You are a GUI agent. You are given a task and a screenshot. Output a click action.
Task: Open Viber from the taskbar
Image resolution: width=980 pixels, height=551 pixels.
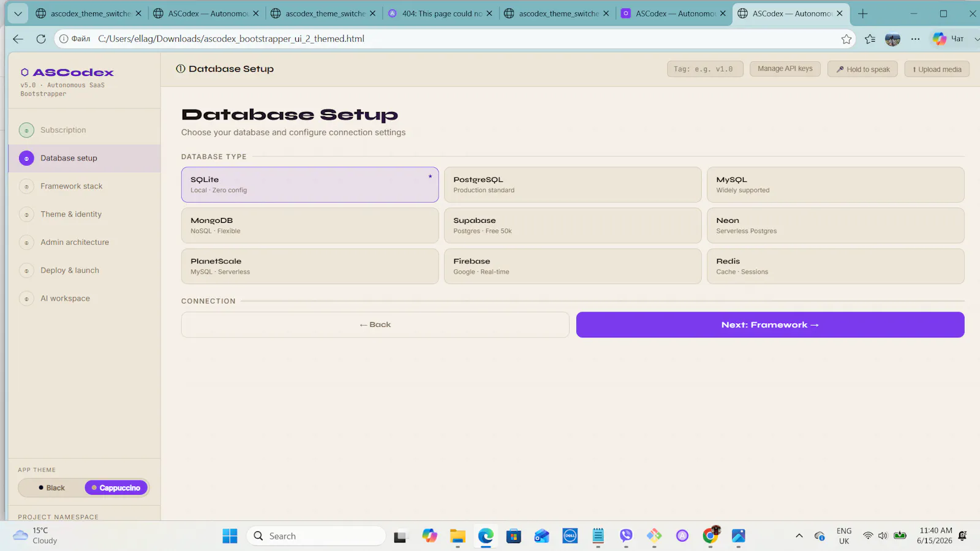tap(626, 536)
